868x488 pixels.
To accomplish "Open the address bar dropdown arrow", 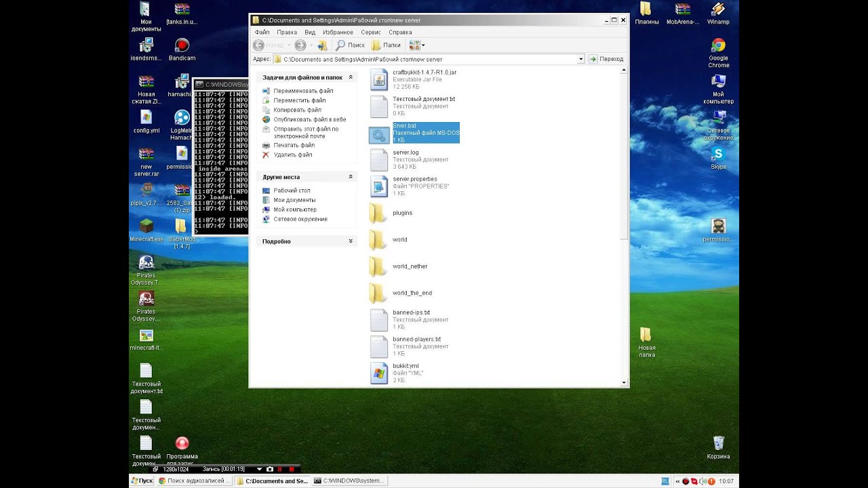I will tap(580, 59).
